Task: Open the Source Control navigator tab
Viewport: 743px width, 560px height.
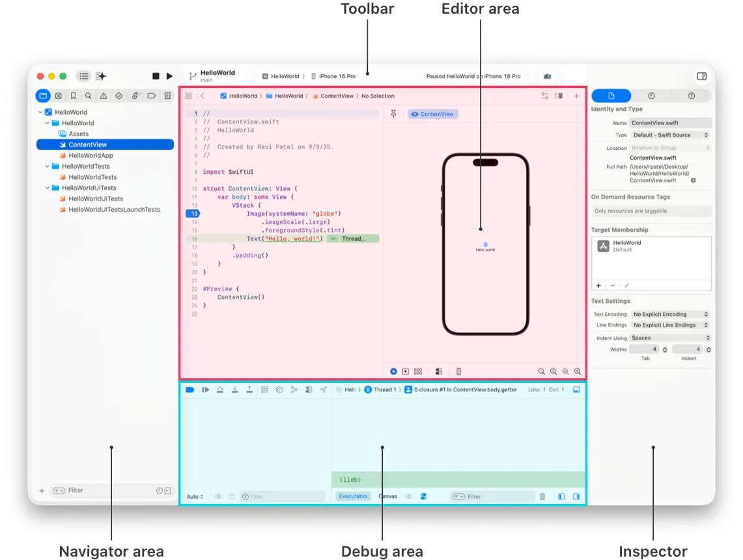Action: (59, 96)
